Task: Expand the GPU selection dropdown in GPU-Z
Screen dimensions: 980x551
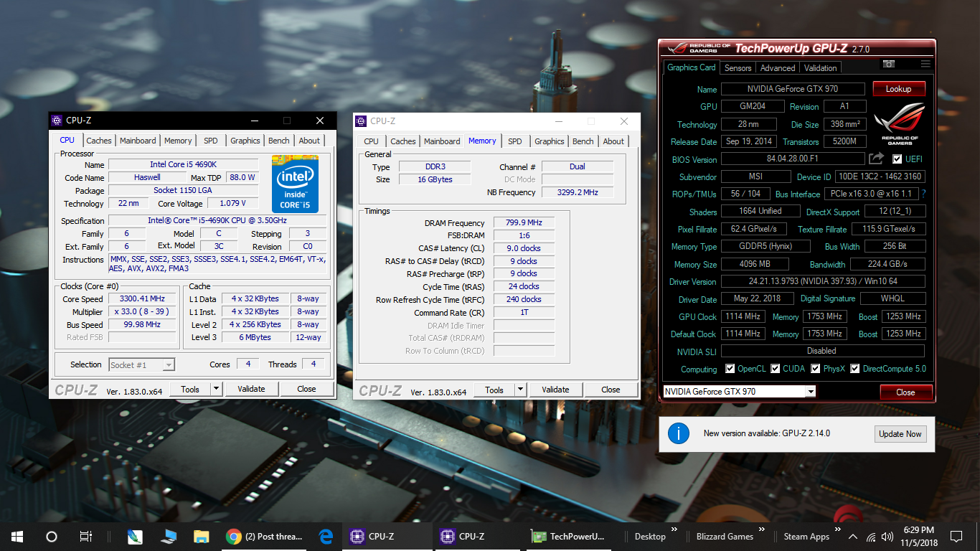Action: 810,392
